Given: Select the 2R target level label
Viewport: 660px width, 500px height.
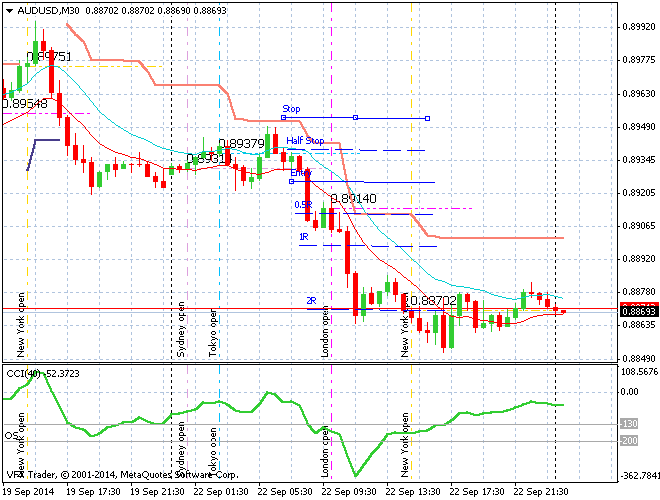Looking at the screenshot, I should [x=311, y=301].
